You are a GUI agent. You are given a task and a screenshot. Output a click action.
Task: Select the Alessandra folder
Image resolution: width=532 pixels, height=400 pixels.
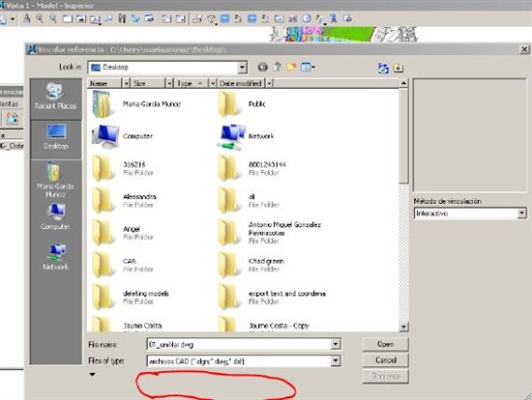click(124, 201)
